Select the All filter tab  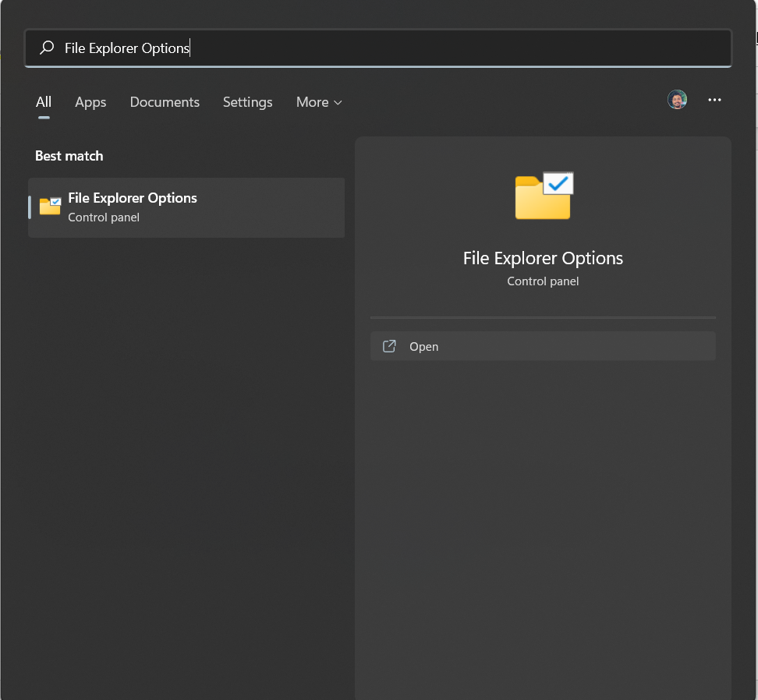tap(44, 102)
